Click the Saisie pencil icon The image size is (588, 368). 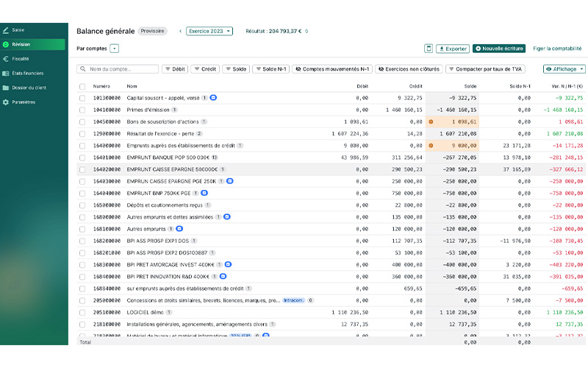(x=6, y=29)
